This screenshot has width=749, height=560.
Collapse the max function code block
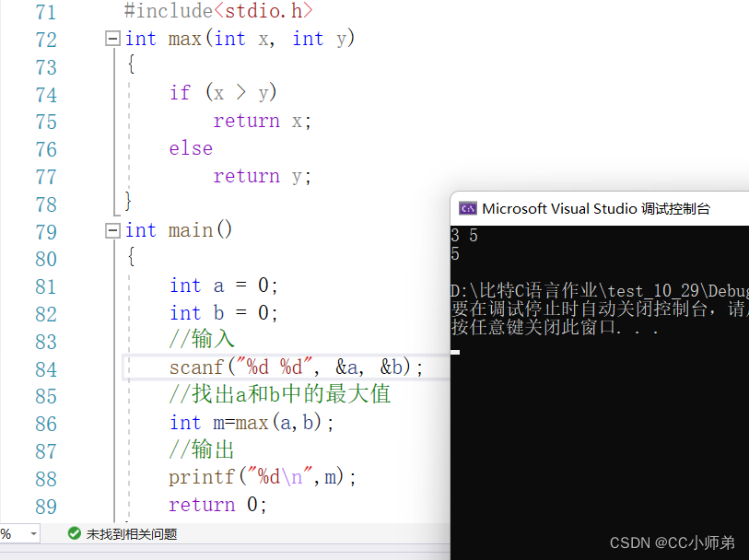112,39
